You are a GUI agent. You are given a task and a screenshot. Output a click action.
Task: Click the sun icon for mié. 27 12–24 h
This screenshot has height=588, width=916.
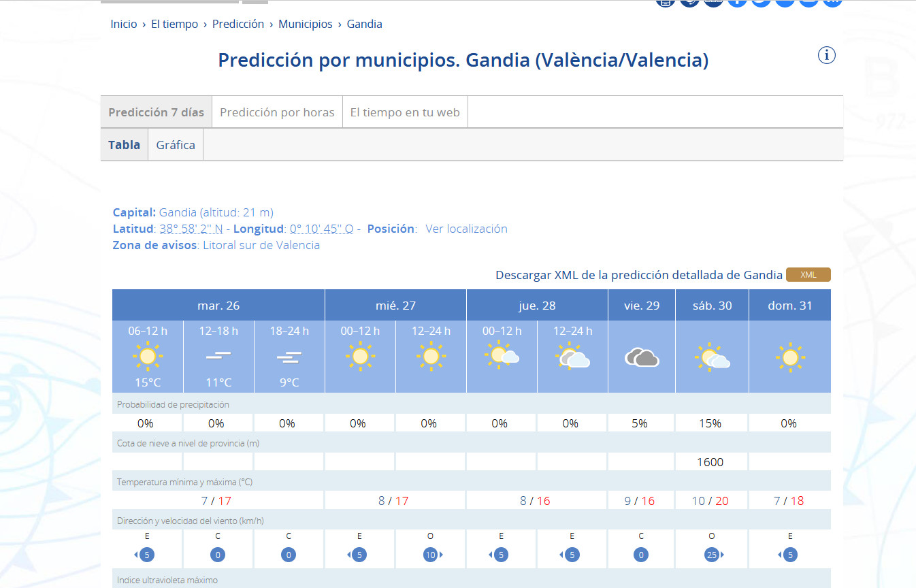431,356
